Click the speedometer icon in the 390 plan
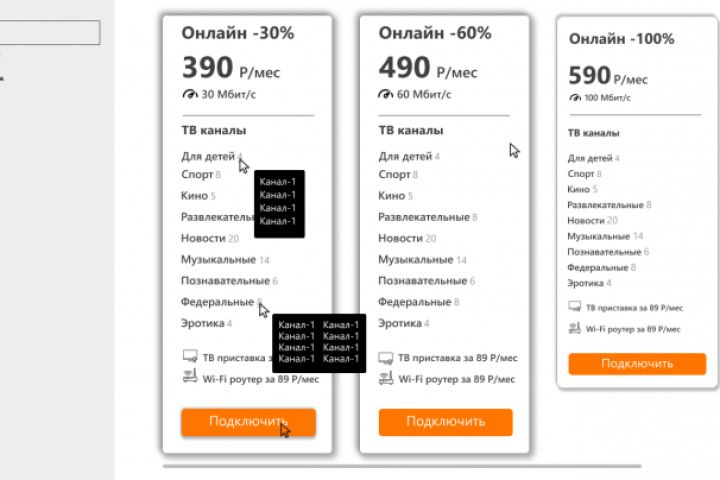720x480 pixels. [x=190, y=95]
